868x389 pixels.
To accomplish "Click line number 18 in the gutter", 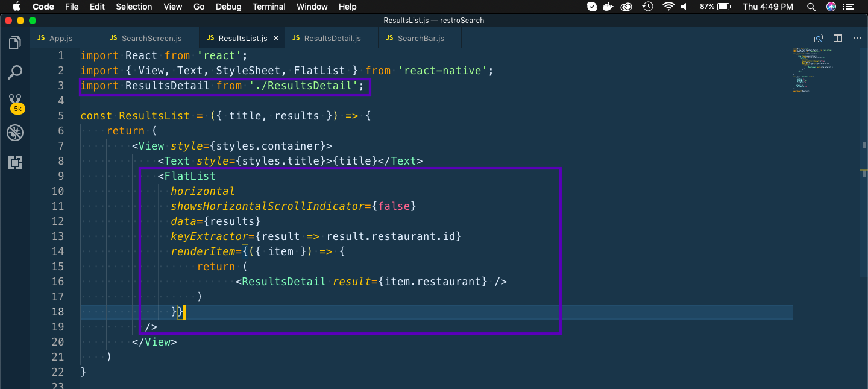I will point(58,312).
